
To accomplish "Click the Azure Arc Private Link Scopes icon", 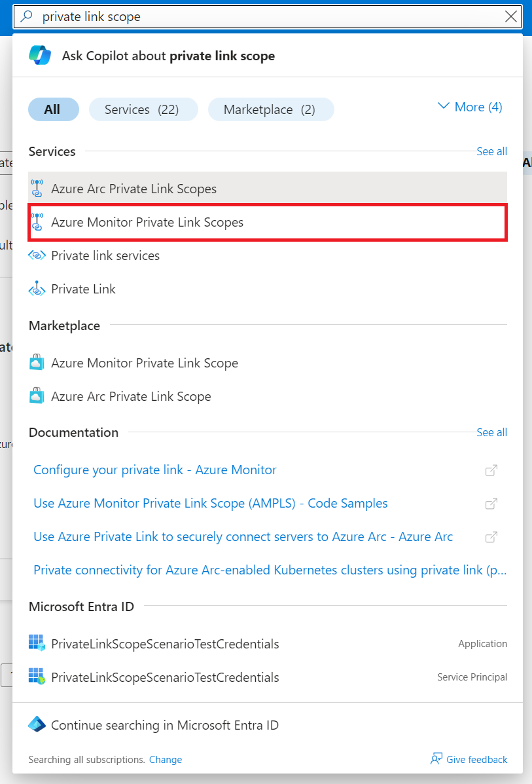I will 37,189.
